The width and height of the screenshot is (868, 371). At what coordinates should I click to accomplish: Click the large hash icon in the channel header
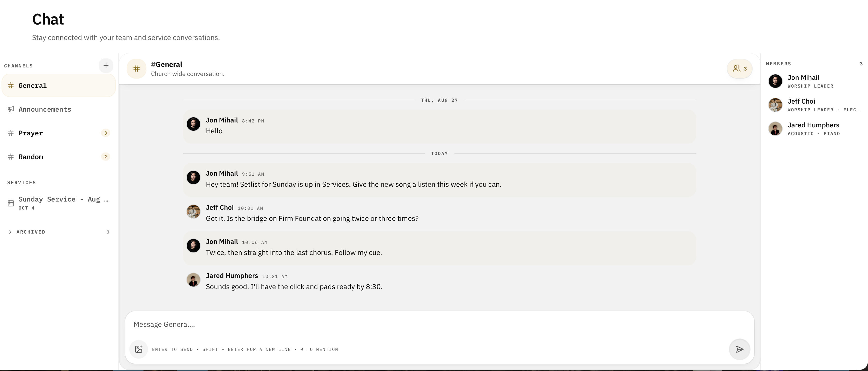coord(137,69)
